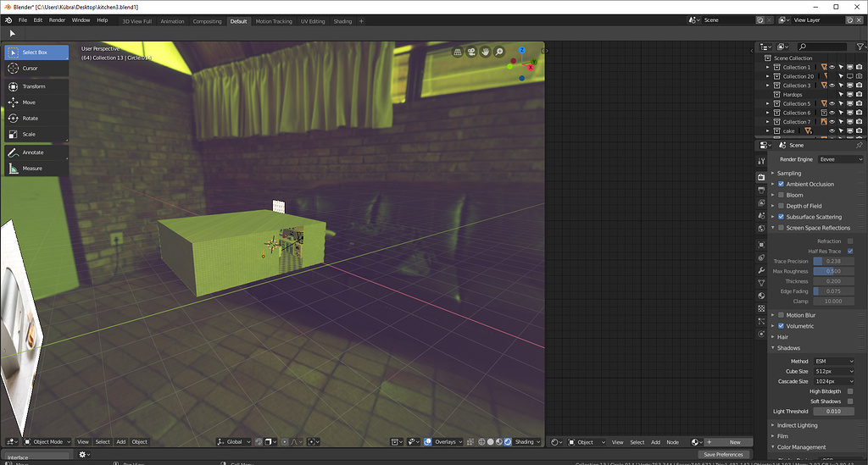
Task: Open the Global transform orientation dropdown
Action: [x=234, y=442]
